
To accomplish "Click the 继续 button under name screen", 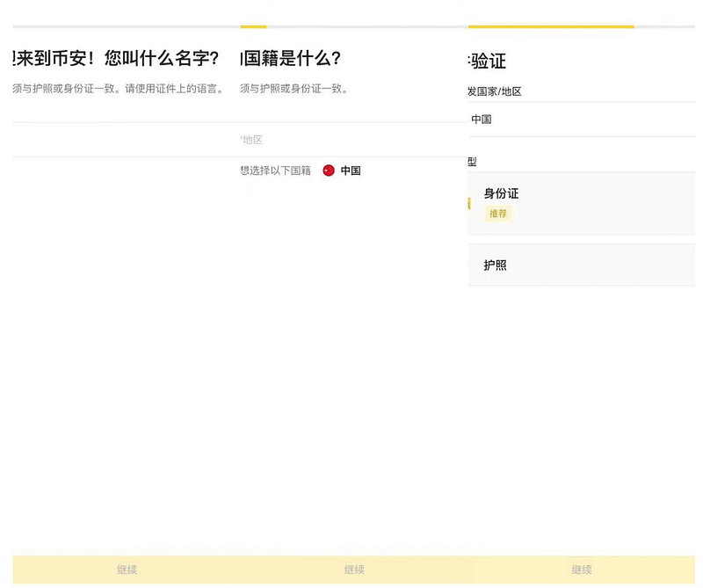I will pyautogui.click(x=127, y=570).
